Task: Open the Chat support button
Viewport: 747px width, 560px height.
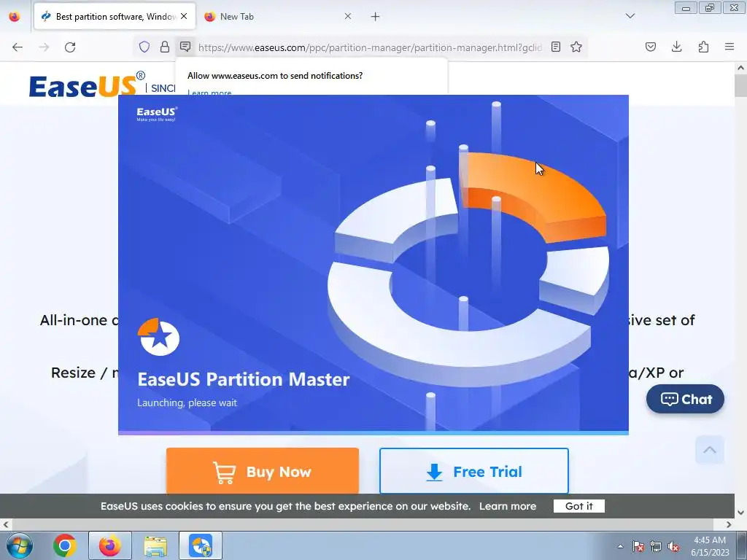Action: pos(685,399)
